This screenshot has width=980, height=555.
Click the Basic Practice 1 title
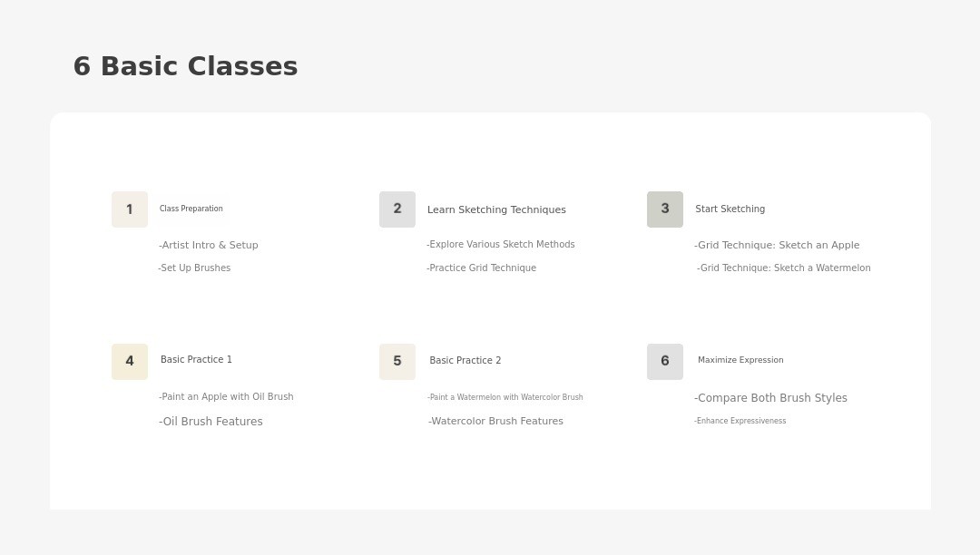[196, 360]
